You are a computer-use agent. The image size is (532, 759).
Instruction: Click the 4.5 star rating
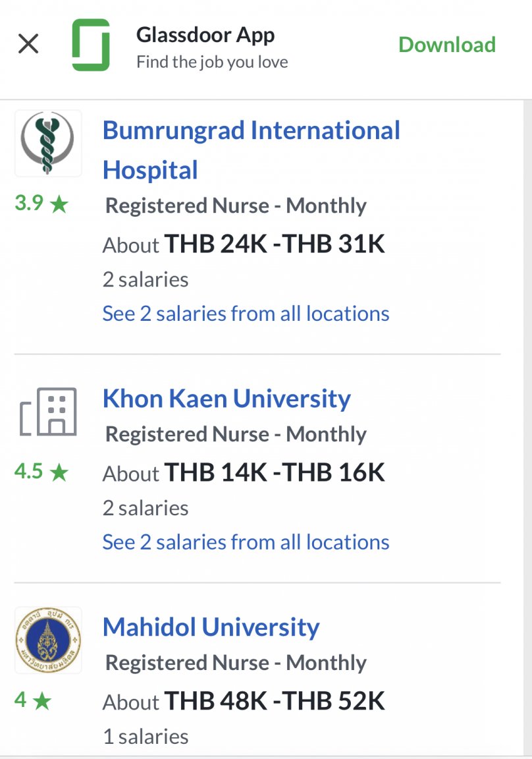pyautogui.click(x=41, y=472)
